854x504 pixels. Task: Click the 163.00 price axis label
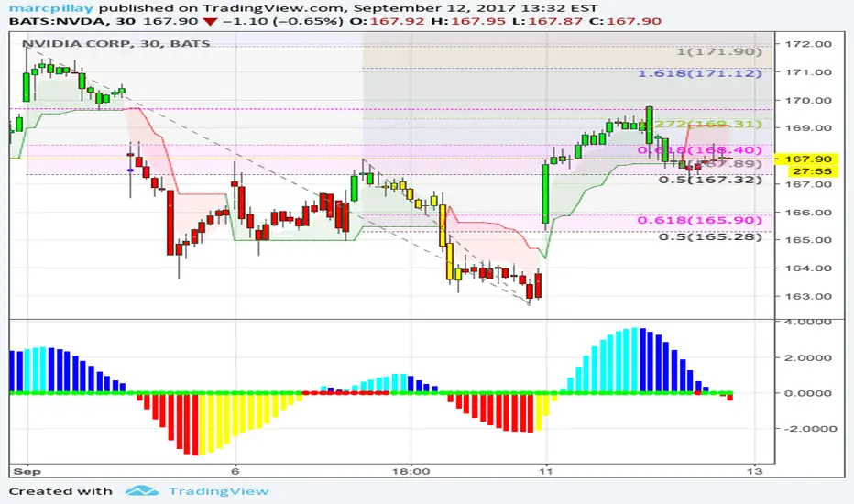pos(807,296)
